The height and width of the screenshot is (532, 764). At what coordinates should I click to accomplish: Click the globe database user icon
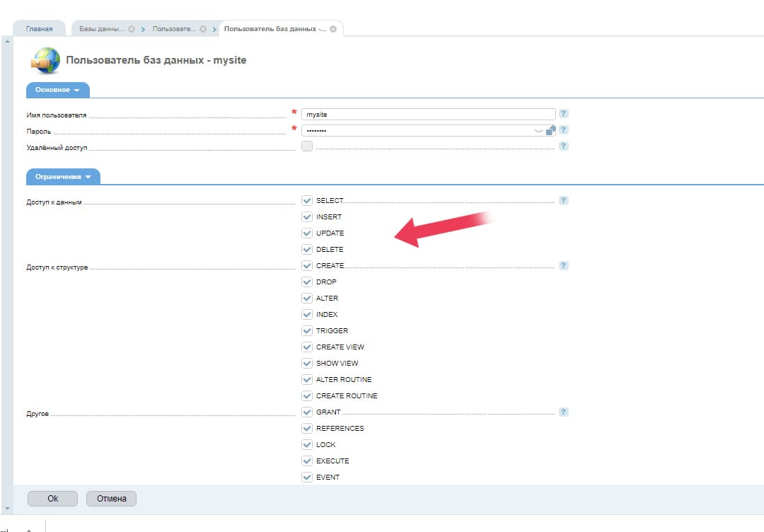click(46, 60)
